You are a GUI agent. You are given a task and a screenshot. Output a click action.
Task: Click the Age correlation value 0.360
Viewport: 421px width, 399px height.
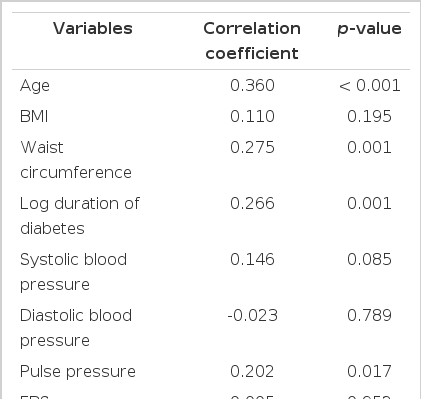click(x=252, y=85)
